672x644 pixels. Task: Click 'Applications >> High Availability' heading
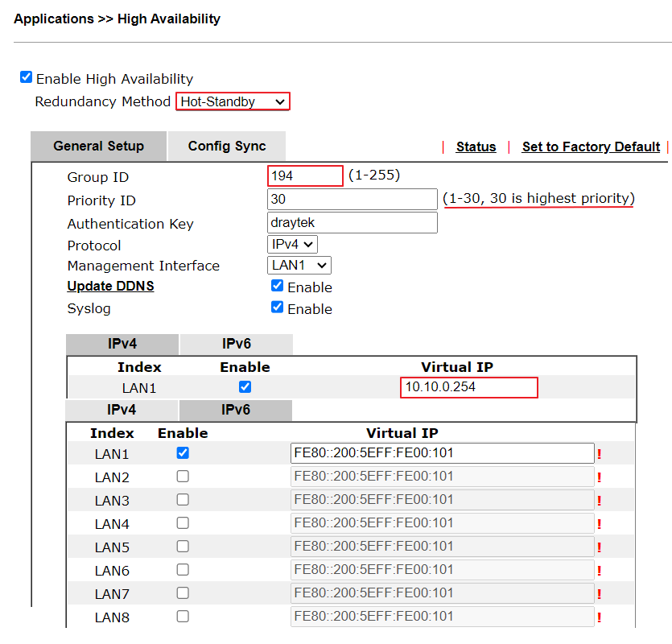pos(117,19)
